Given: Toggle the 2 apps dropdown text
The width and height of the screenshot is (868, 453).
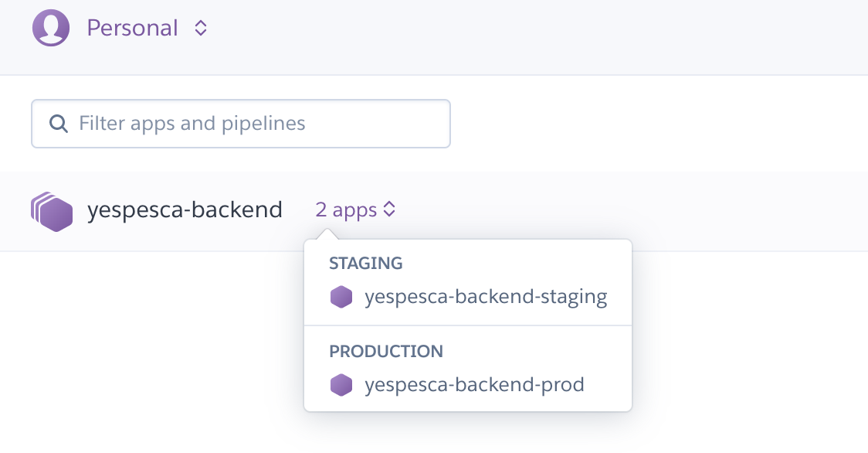Looking at the screenshot, I should tap(346, 210).
